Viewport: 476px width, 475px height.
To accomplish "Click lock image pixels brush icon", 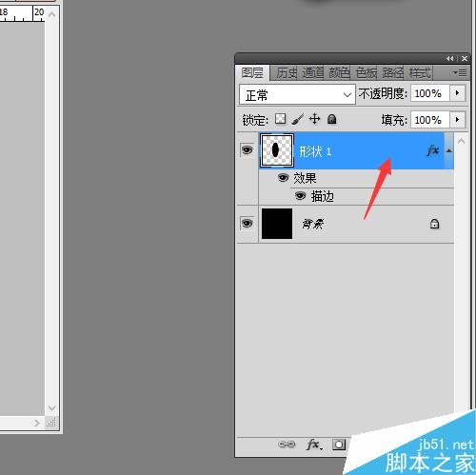I will click(x=297, y=119).
